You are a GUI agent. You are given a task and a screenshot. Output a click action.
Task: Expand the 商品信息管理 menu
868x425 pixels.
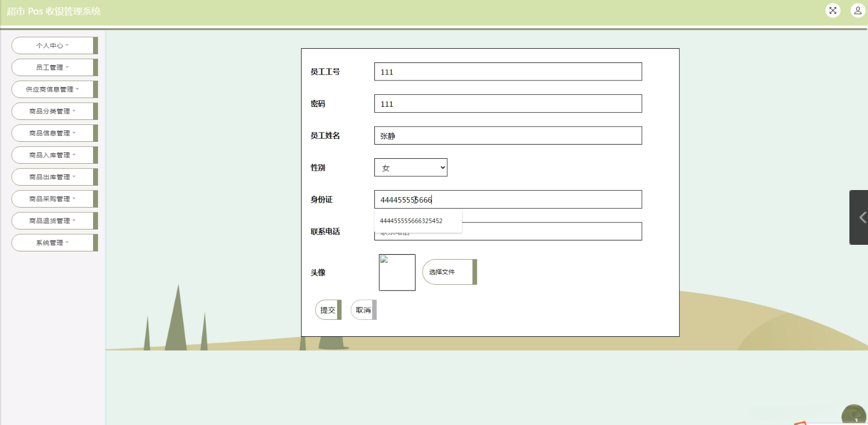tap(54, 133)
